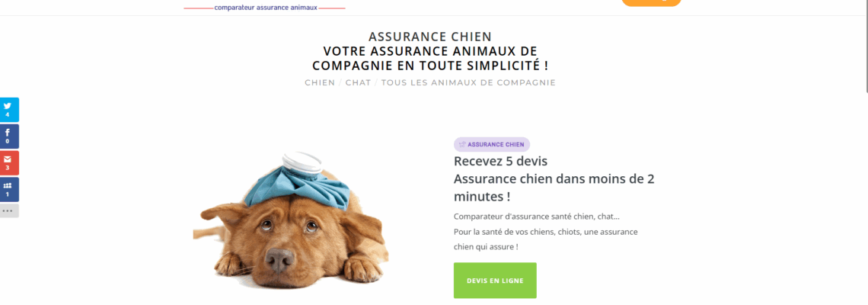Click the green DEVIS EN LIGNE button
Viewport: 868px width, 305px height.
coord(495,281)
